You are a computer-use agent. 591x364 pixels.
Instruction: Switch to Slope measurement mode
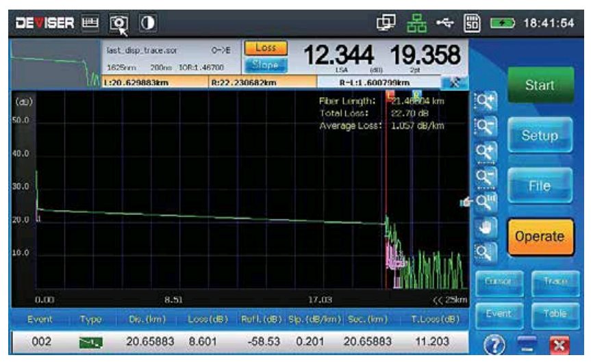point(264,65)
